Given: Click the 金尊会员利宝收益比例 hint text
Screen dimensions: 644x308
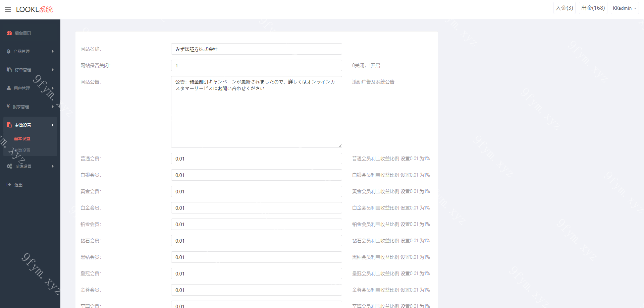Looking at the screenshot, I should click(391, 290).
